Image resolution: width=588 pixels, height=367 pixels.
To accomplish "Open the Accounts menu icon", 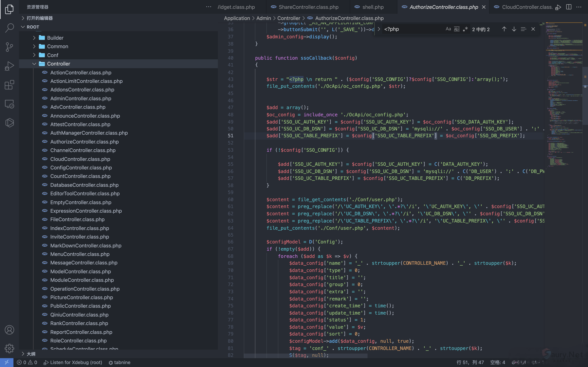I will 9,330.
